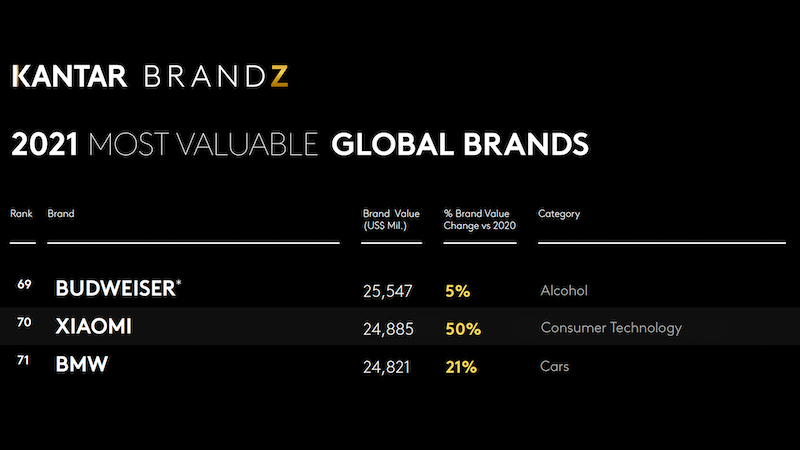Click the XIAOMI brand name
This screenshot has width=800, height=450.
[x=93, y=327]
